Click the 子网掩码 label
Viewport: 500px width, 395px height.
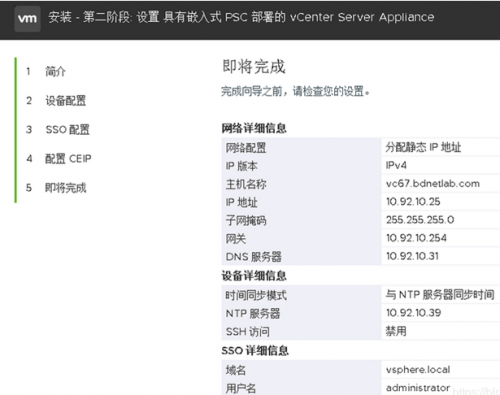click(246, 220)
